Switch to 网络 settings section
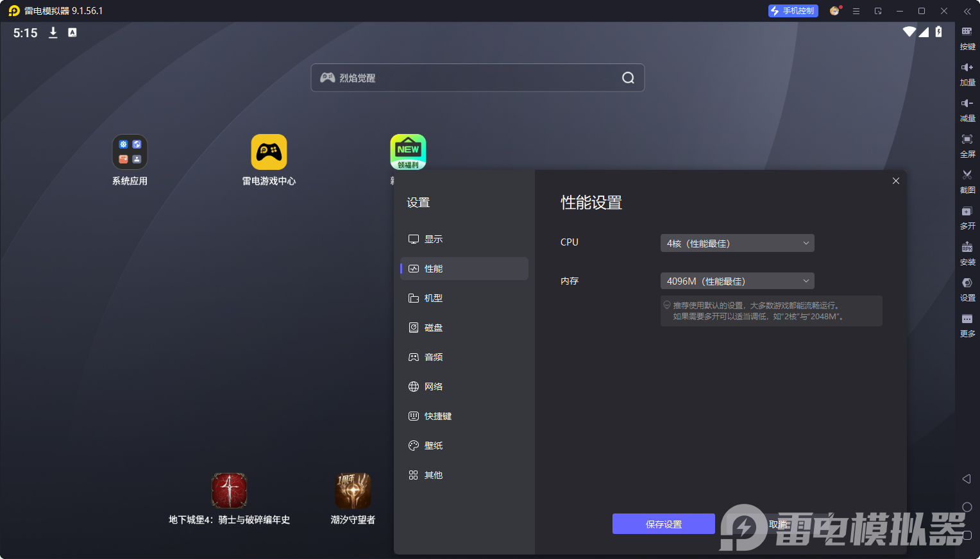The height and width of the screenshot is (559, 980). tap(464, 387)
